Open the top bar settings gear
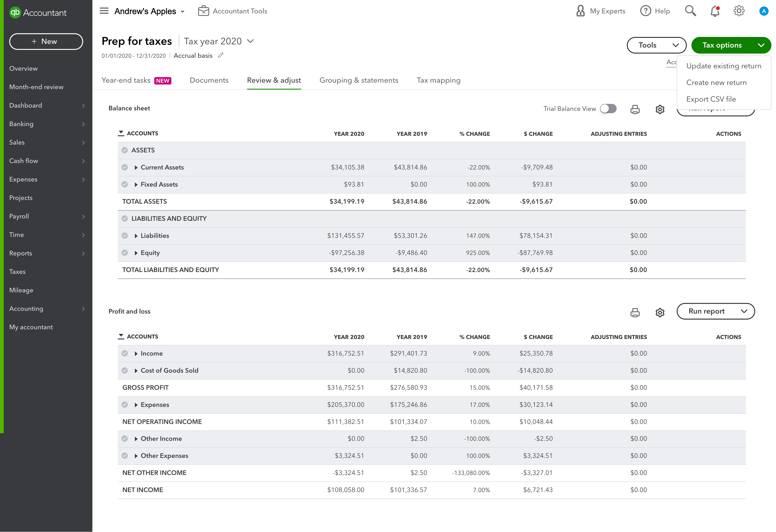The image size is (776, 532). [x=739, y=11]
